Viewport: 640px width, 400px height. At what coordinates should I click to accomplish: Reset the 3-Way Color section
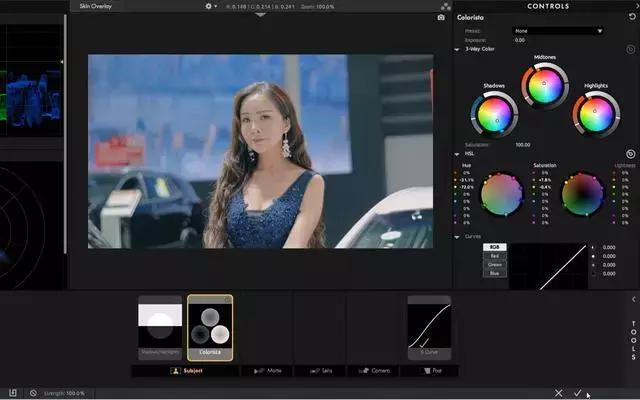[x=630, y=49]
